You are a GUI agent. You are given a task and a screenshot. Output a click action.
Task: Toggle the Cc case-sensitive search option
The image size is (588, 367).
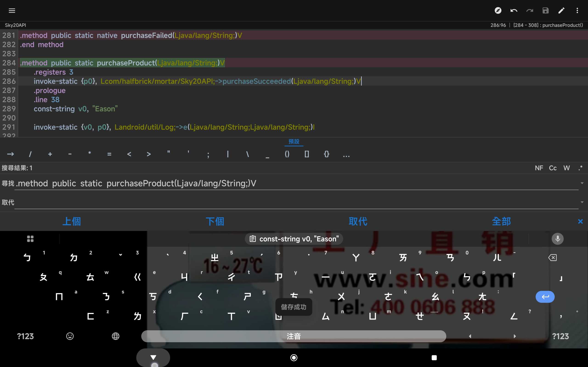tap(553, 168)
